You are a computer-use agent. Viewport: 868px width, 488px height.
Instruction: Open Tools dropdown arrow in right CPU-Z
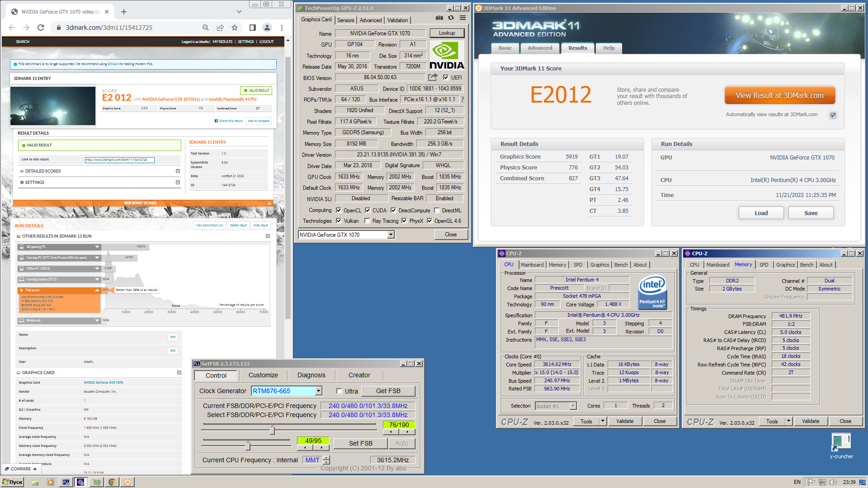pos(788,421)
